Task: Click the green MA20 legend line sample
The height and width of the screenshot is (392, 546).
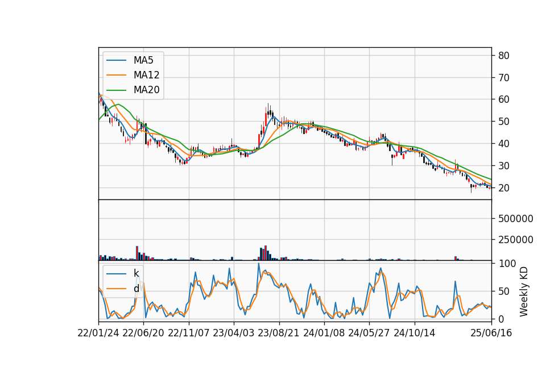Action: tap(116, 90)
